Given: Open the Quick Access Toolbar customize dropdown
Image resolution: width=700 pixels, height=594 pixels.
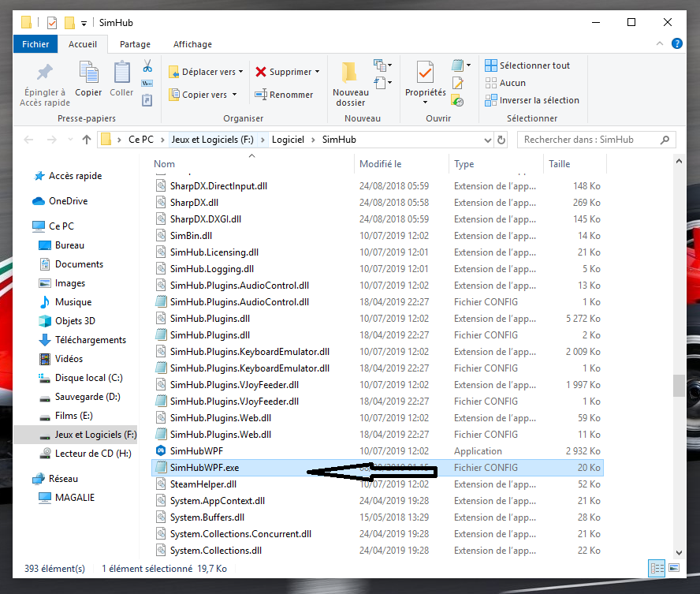Looking at the screenshot, I should (84, 23).
